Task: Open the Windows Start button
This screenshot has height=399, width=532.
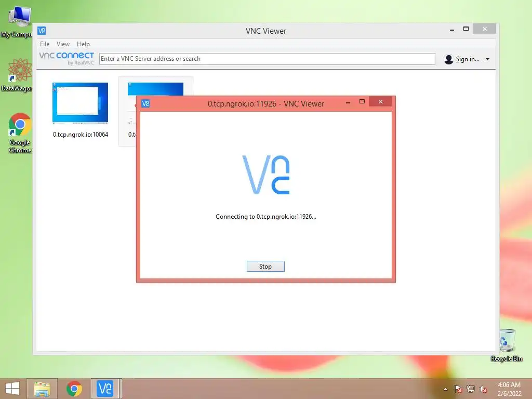Action: click(x=12, y=389)
